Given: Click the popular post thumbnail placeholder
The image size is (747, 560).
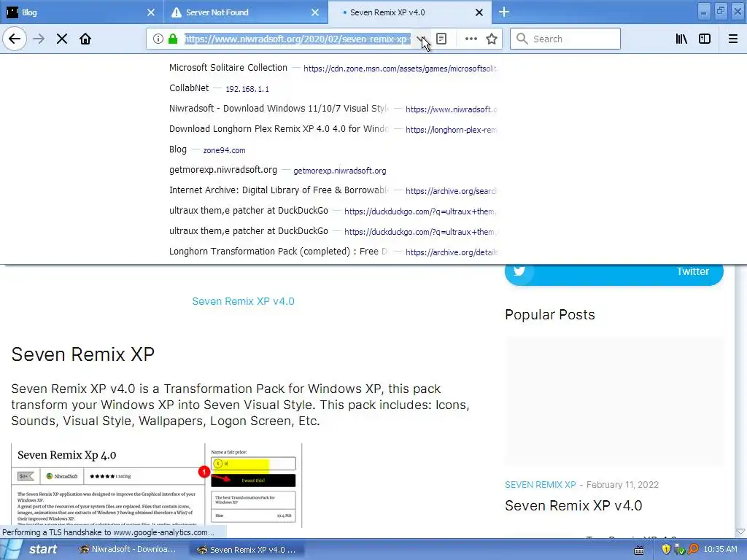Looking at the screenshot, I should click(614, 401).
